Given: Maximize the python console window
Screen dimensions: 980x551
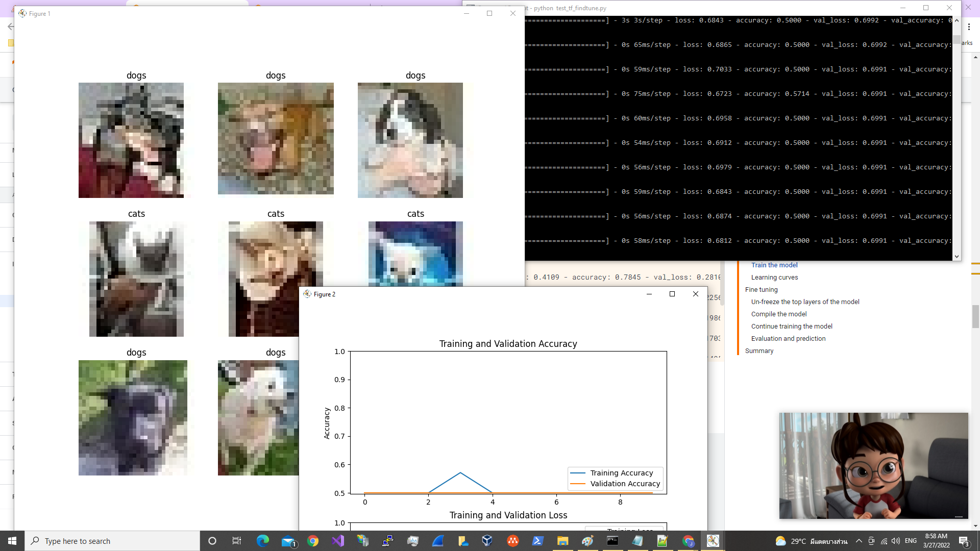Looking at the screenshot, I should (926, 8).
